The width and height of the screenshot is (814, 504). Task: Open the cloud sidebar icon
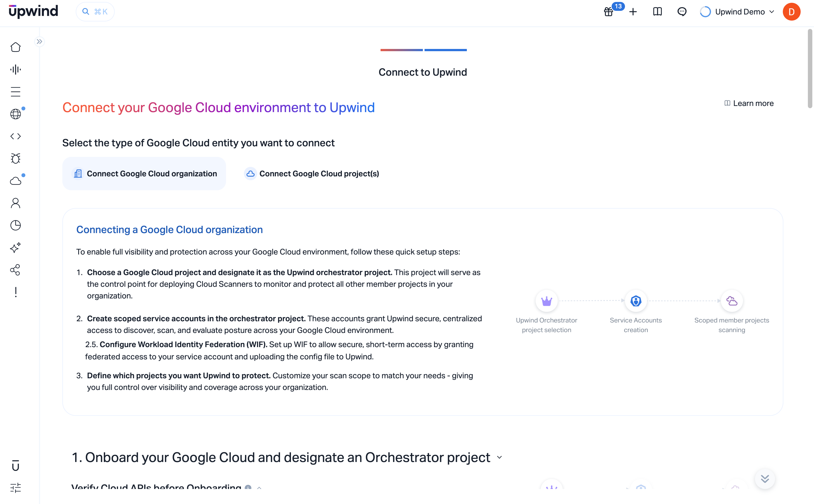click(x=15, y=181)
